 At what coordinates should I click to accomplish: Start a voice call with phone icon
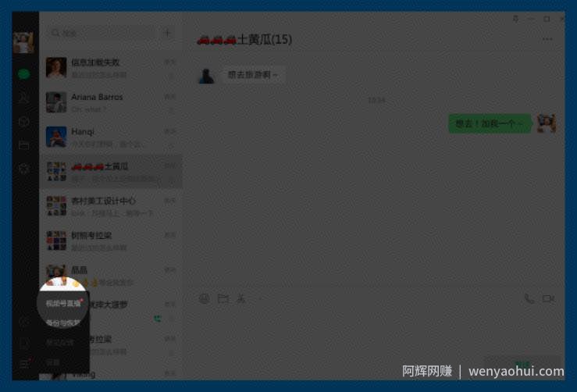(x=529, y=298)
